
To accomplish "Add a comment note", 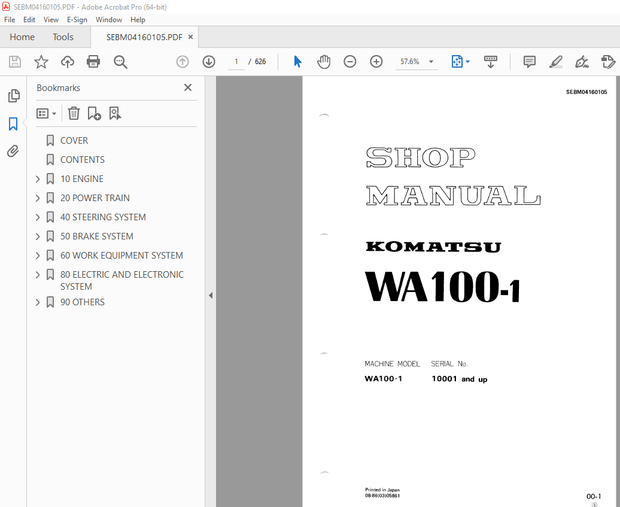I will point(529,62).
